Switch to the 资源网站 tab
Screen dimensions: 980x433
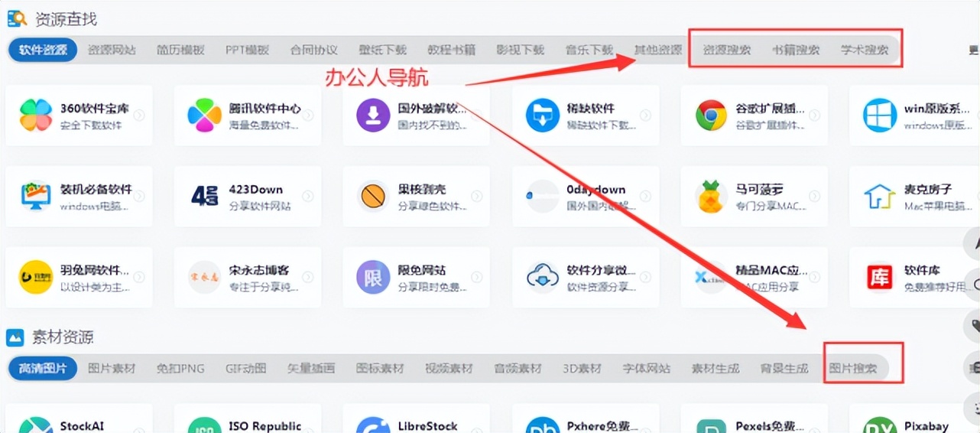(112, 50)
